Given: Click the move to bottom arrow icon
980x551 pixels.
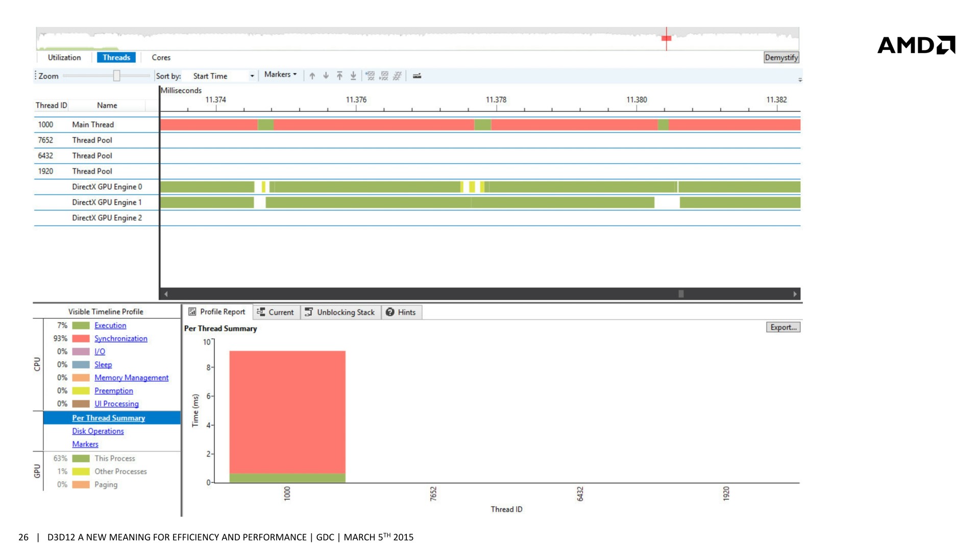Looking at the screenshot, I should point(353,76).
